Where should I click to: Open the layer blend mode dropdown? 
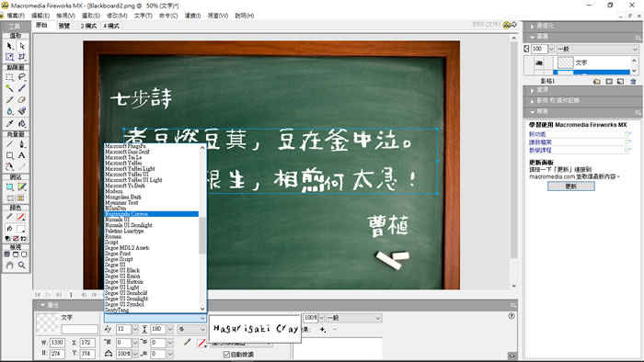tap(597, 50)
